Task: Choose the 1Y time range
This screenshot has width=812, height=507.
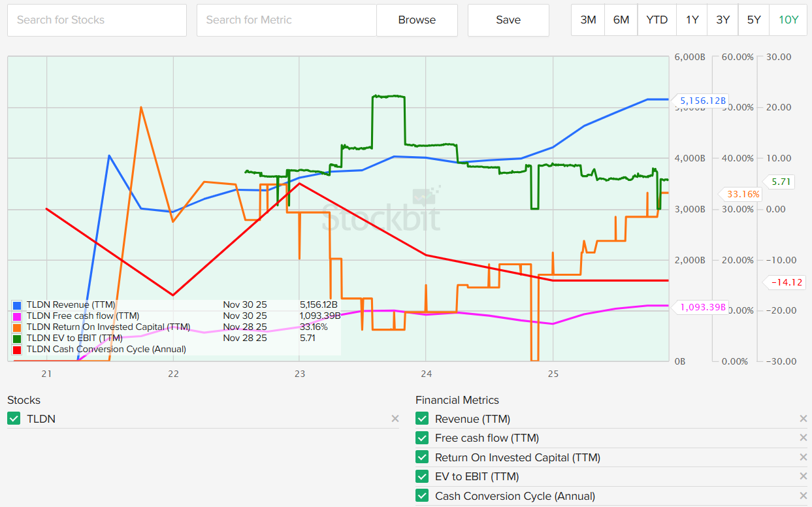Action: click(692, 20)
